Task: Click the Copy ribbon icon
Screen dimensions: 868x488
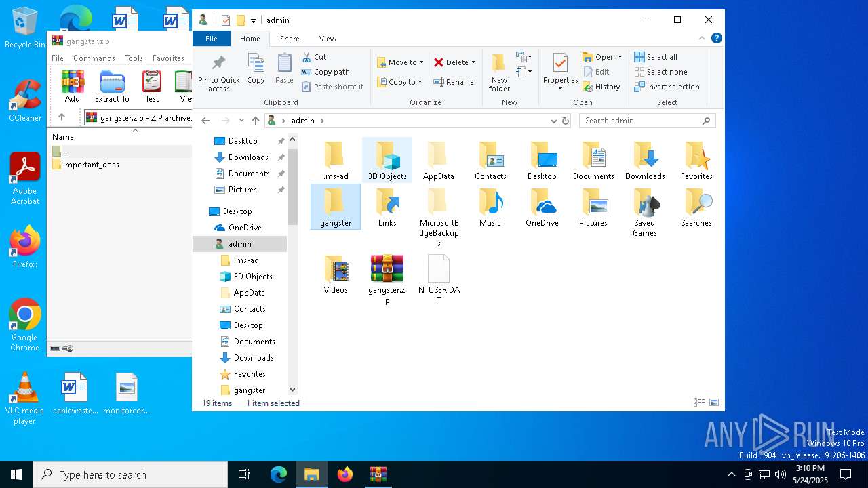Action: click(256, 68)
